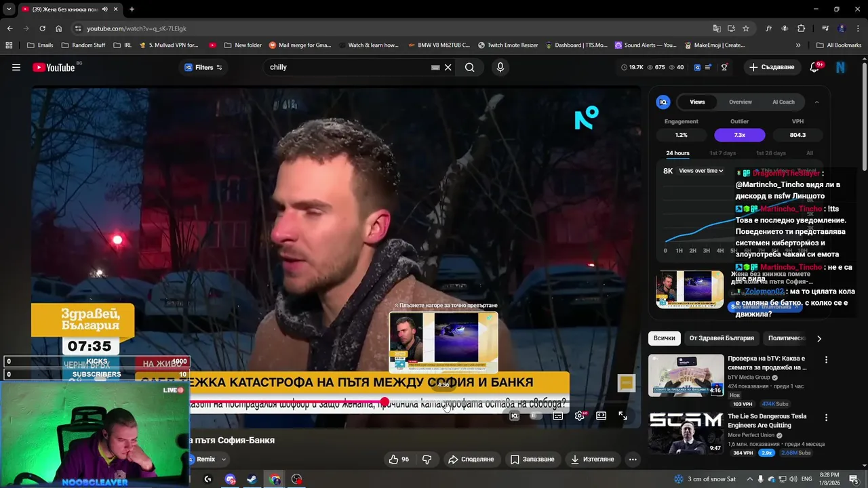The height and width of the screenshot is (488, 868).
Task: Click the Създаване create button
Action: point(772,67)
